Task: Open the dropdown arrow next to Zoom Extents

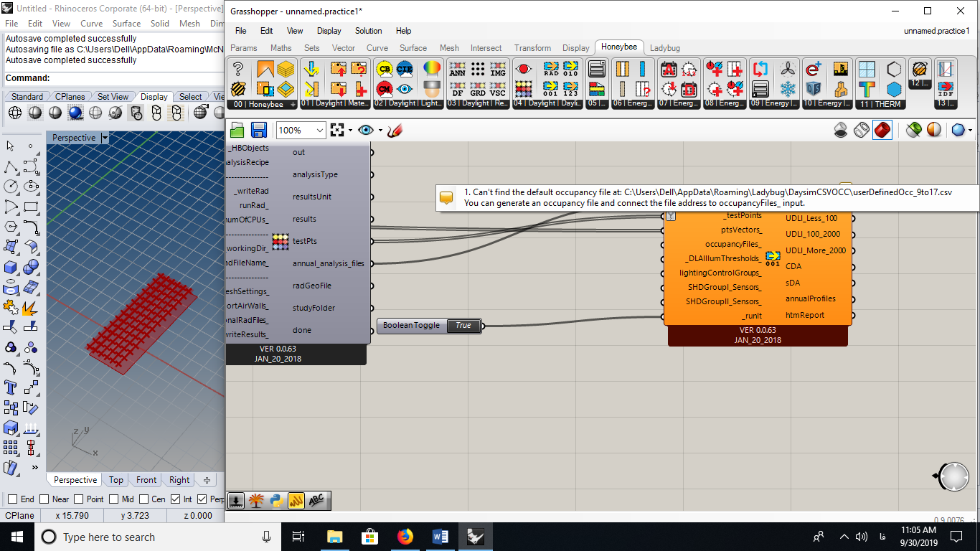Action: (x=350, y=131)
